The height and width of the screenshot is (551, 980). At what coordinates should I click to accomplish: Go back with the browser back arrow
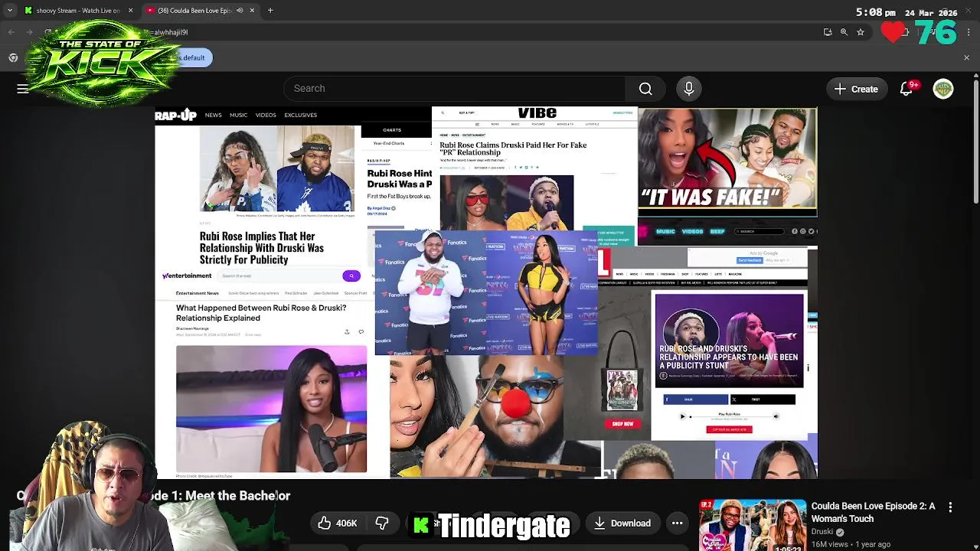[x=11, y=32]
